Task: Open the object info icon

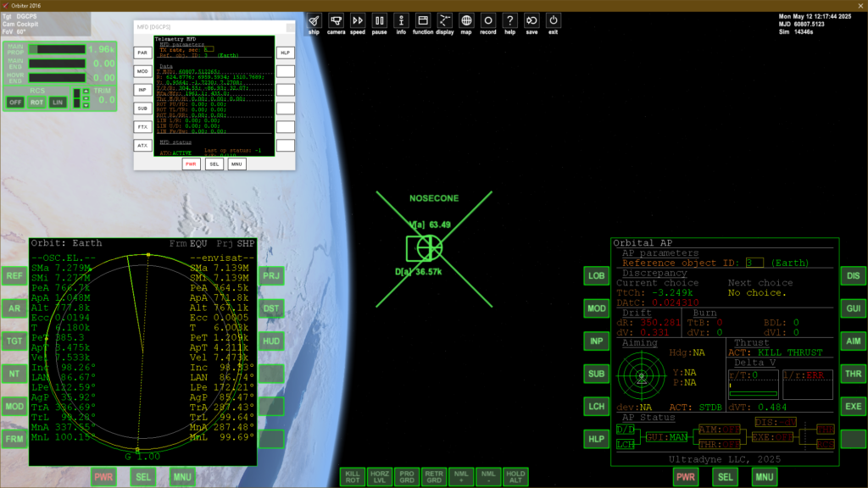Action: [401, 25]
